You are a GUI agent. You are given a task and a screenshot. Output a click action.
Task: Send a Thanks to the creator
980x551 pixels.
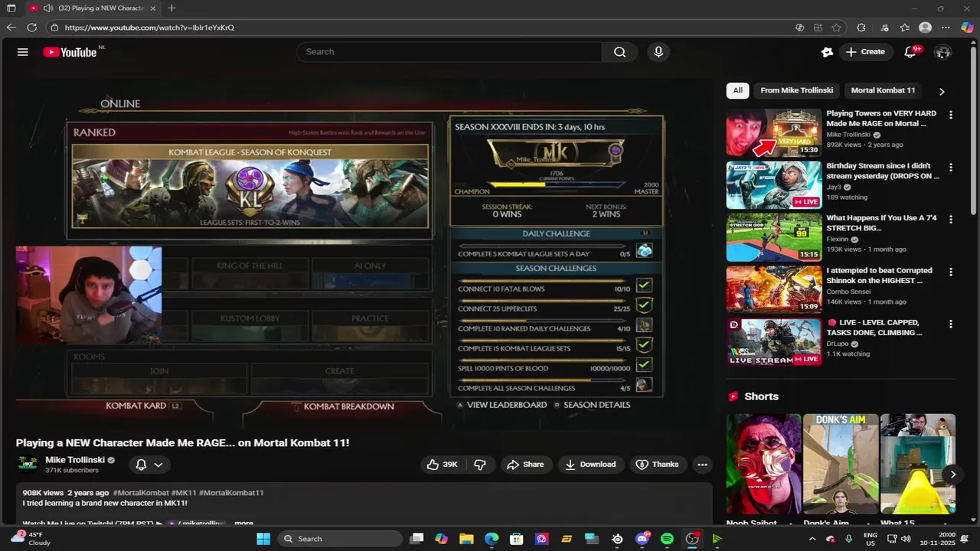click(658, 465)
